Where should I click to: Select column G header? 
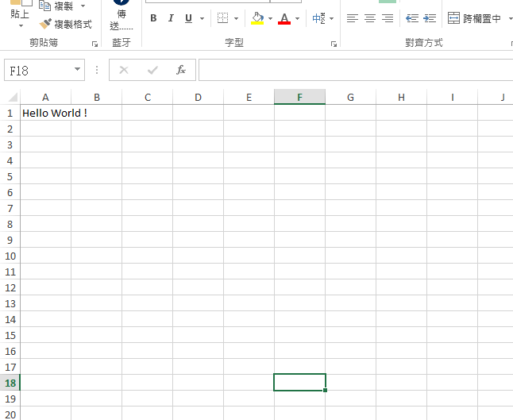pyautogui.click(x=350, y=97)
